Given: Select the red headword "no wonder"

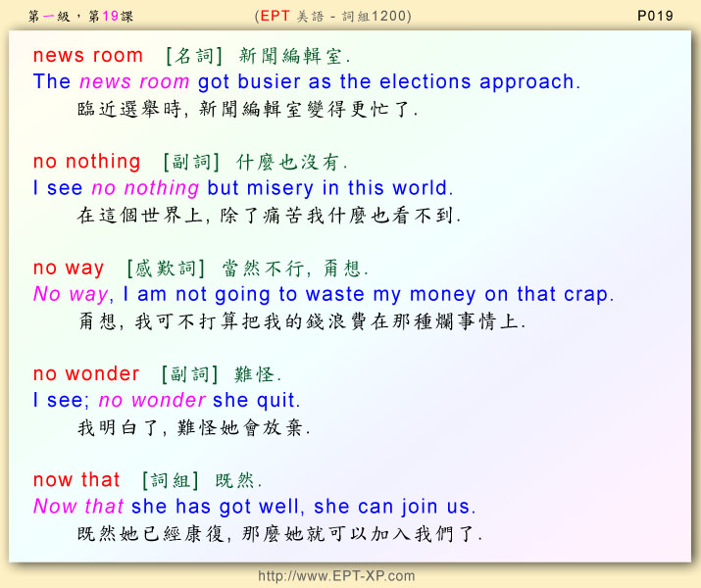Looking at the screenshot, I should pyautogui.click(x=86, y=373).
